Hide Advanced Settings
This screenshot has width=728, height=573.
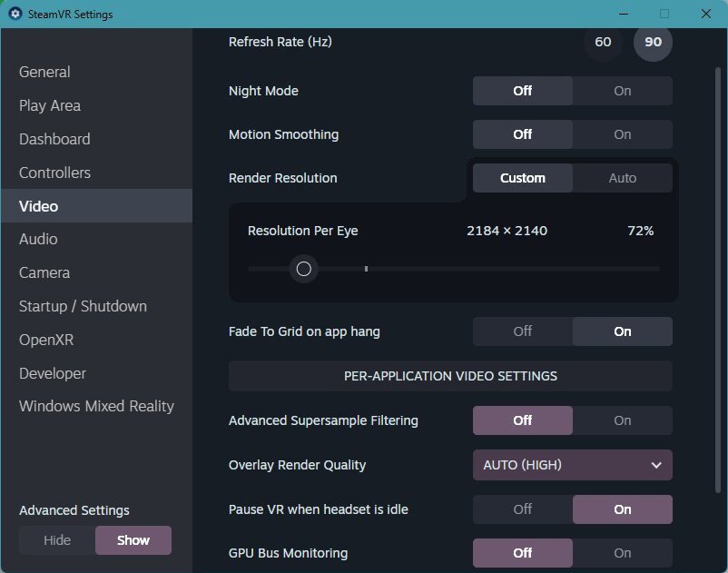click(57, 540)
